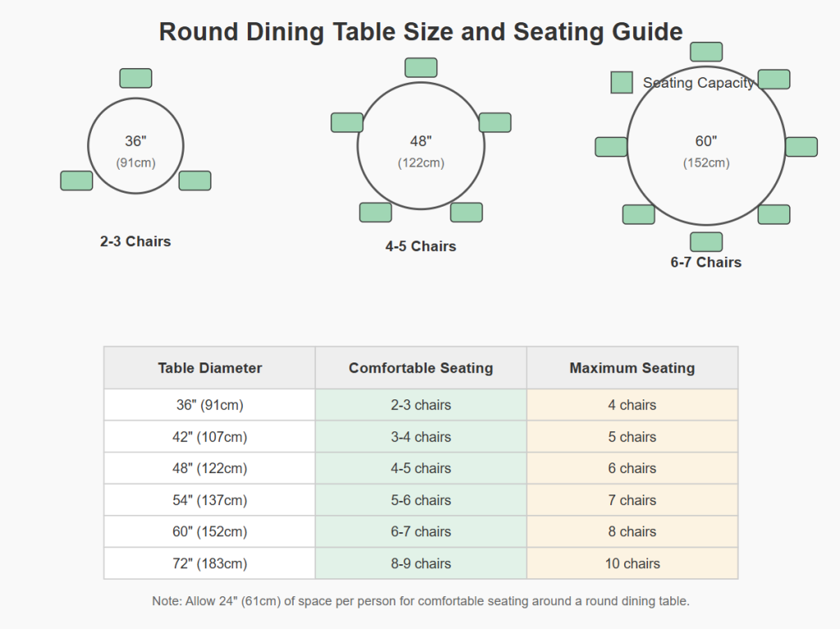Click the Table Diameter column header

210,368
